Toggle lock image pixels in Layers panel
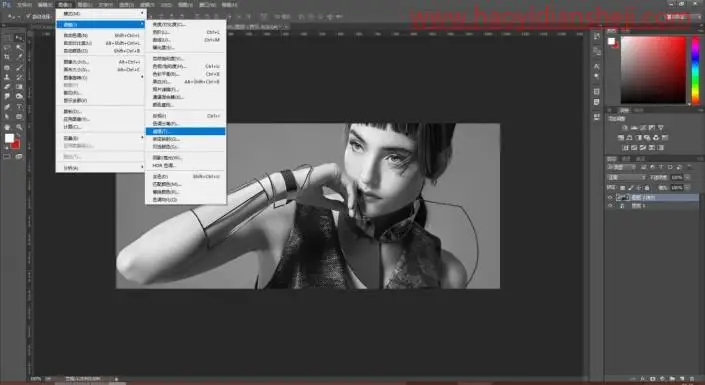This screenshot has height=385, width=705. click(630, 188)
